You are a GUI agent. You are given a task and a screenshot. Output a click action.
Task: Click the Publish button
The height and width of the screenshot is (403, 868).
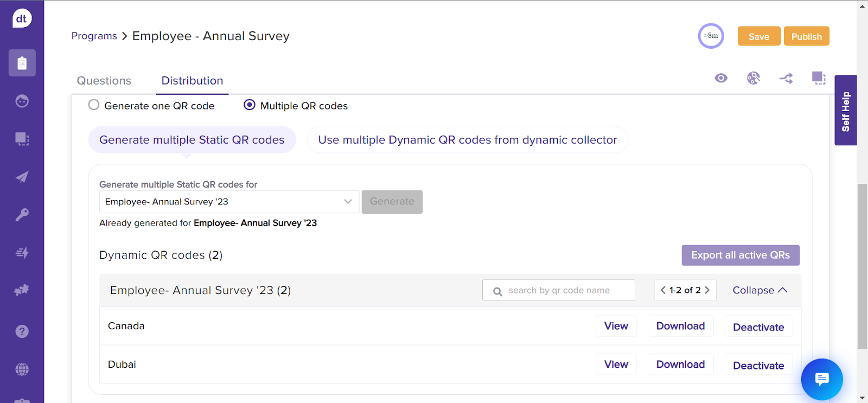point(806,36)
